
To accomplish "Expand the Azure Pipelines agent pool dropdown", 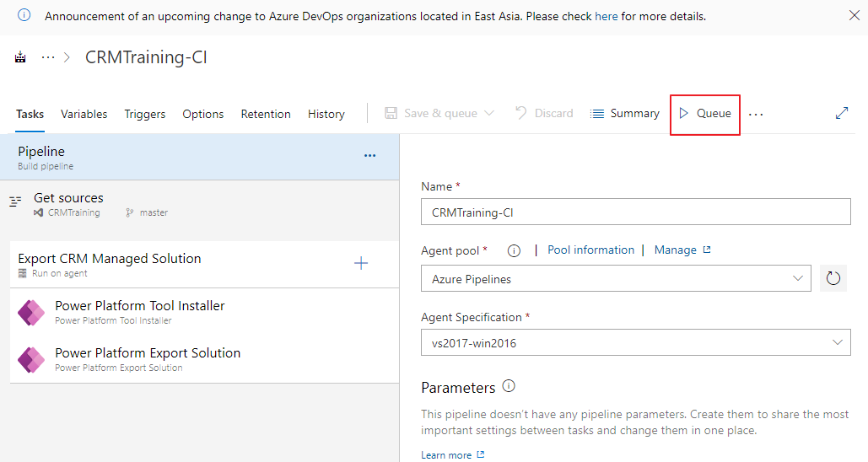I will [x=616, y=278].
